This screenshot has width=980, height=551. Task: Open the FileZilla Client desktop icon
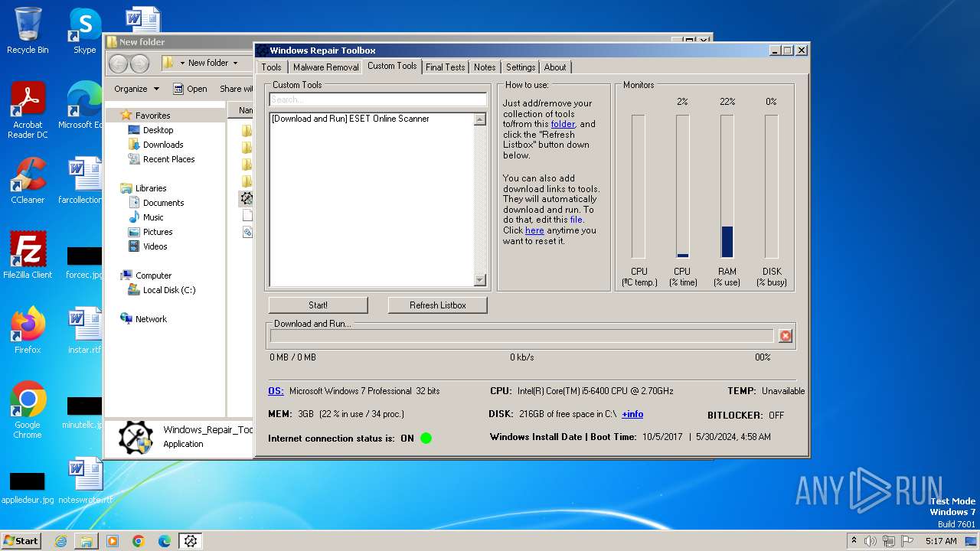tap(28, 256)
